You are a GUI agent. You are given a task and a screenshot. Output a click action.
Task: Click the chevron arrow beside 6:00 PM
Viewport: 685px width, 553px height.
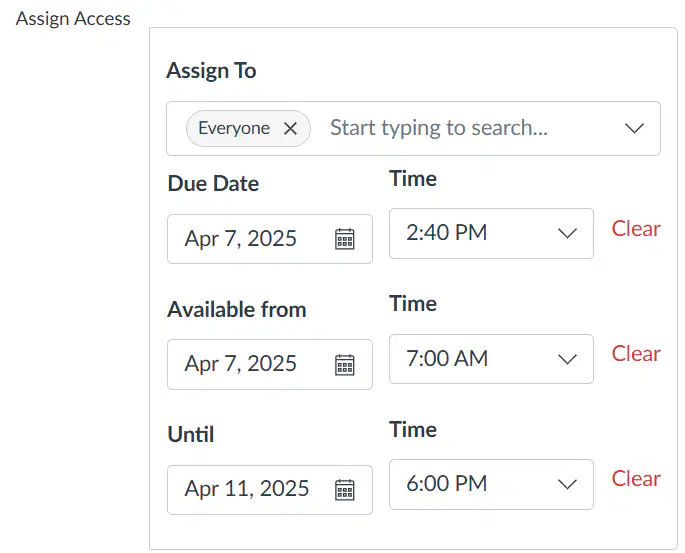[x=567, y=484]
